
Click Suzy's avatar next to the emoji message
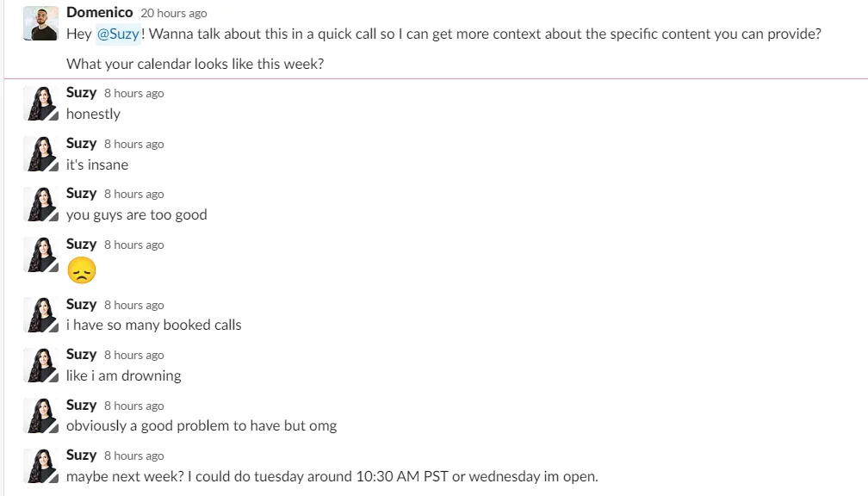click(x=41, y=255)
